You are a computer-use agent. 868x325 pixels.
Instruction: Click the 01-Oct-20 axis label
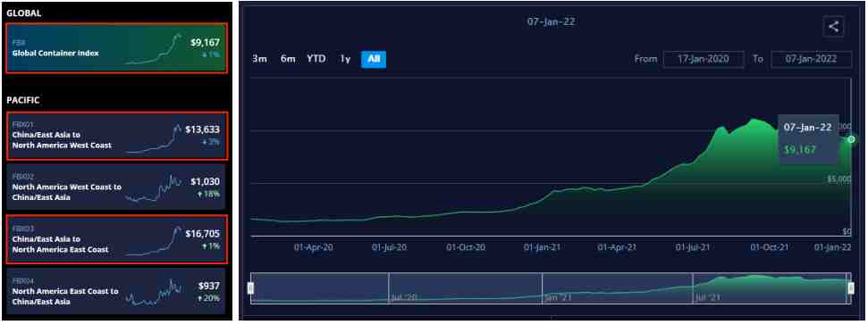(466, 247)
